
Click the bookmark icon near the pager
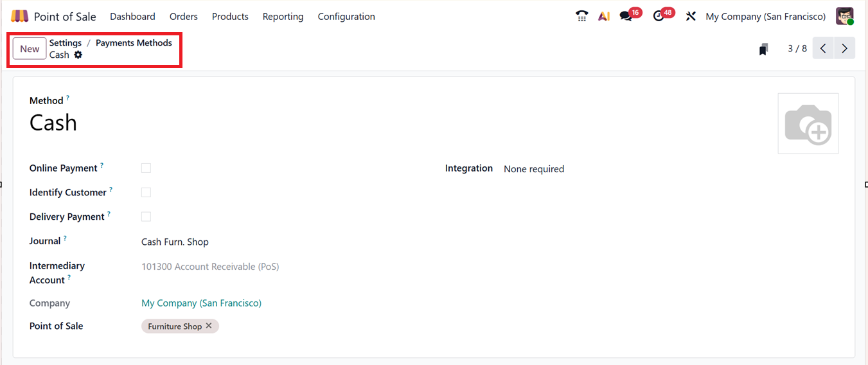point(763,49)
